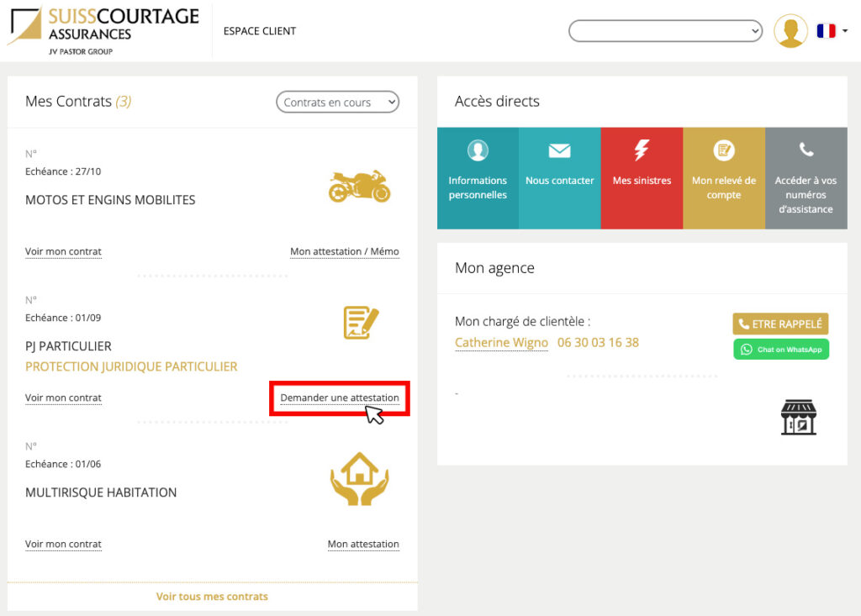Click the SuissCourtage Assurances logo
The image size is (861, 616).
tap(103, 30)
